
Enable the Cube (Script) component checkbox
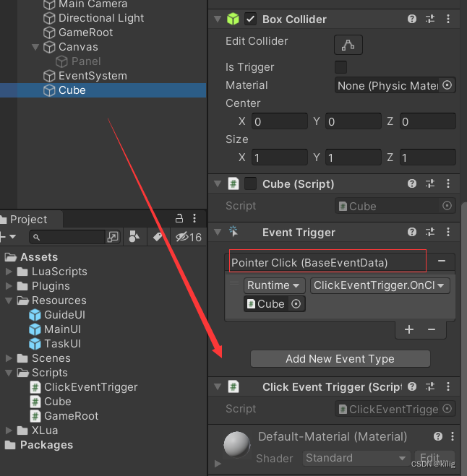click(x=251, y=184)
